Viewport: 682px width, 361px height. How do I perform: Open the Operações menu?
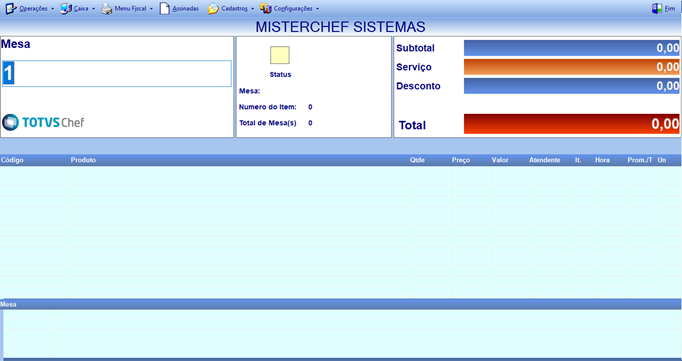(x=33, y=9)
